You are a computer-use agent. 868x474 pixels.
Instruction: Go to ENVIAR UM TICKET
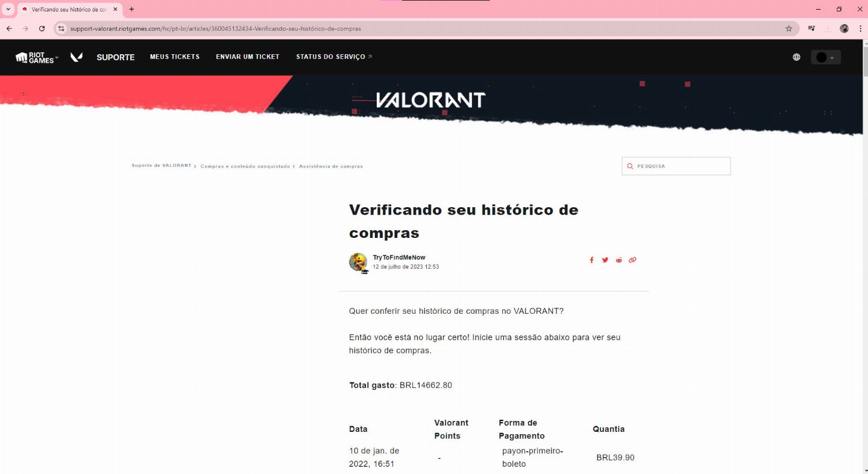(x=248, y=57)
